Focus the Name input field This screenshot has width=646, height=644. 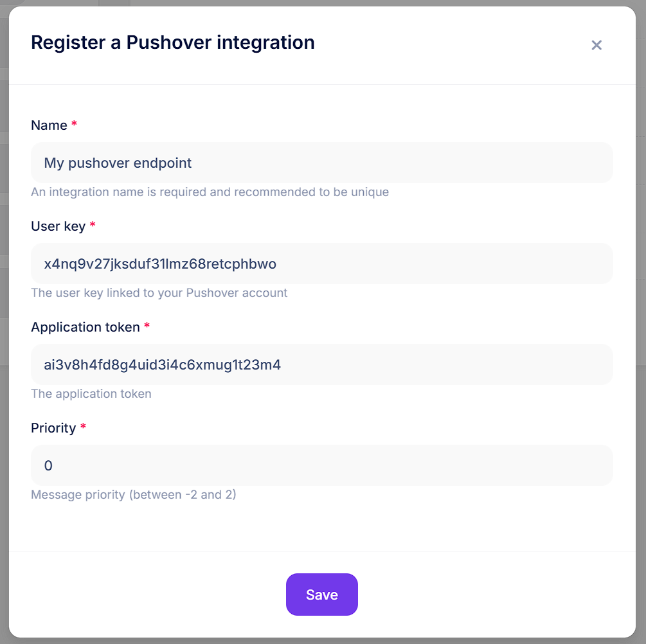(321, 163)
